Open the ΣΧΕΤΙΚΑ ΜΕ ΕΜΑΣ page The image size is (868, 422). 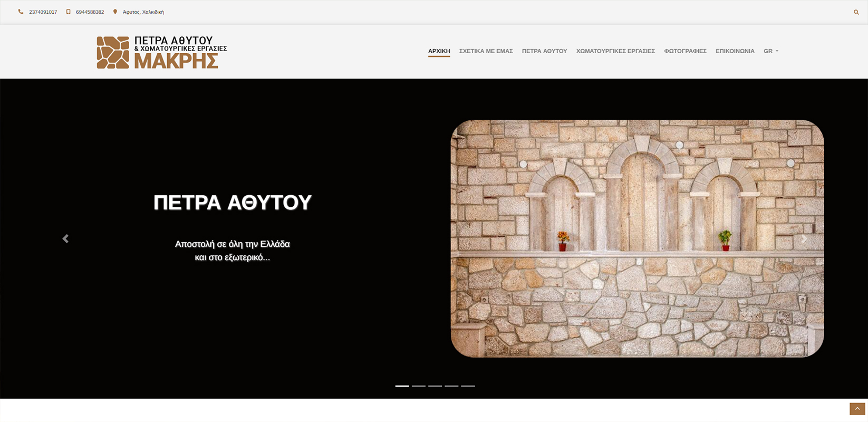[x=486, y=51]
